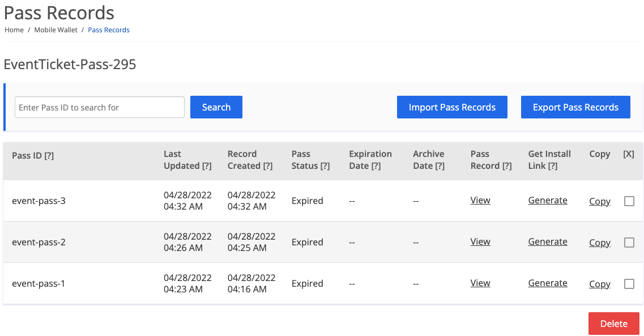Screen dimensions: 644x336
Task: Open Import Pass Records
Action: click(451, 107)
